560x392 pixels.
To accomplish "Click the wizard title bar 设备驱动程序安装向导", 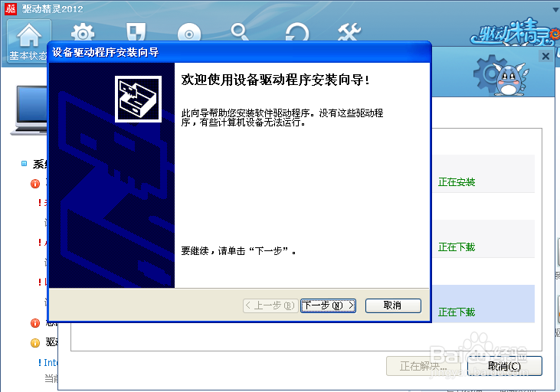I will coord(240,52).
